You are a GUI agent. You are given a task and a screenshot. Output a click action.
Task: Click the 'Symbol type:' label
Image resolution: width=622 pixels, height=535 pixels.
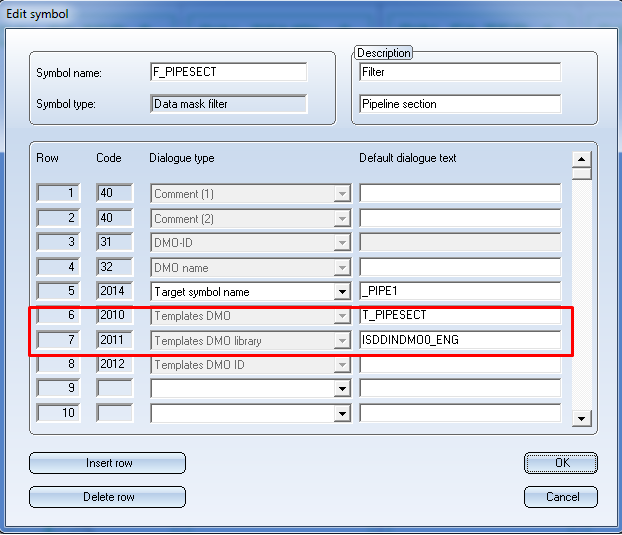[66, 104]
